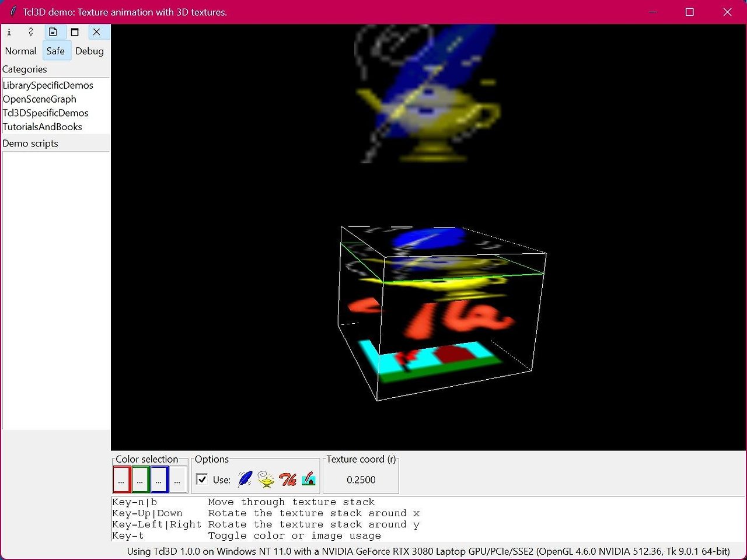The image size is (747, 560).
Task: Click the Texture coord value 0.2500
Action: (361, 480)
